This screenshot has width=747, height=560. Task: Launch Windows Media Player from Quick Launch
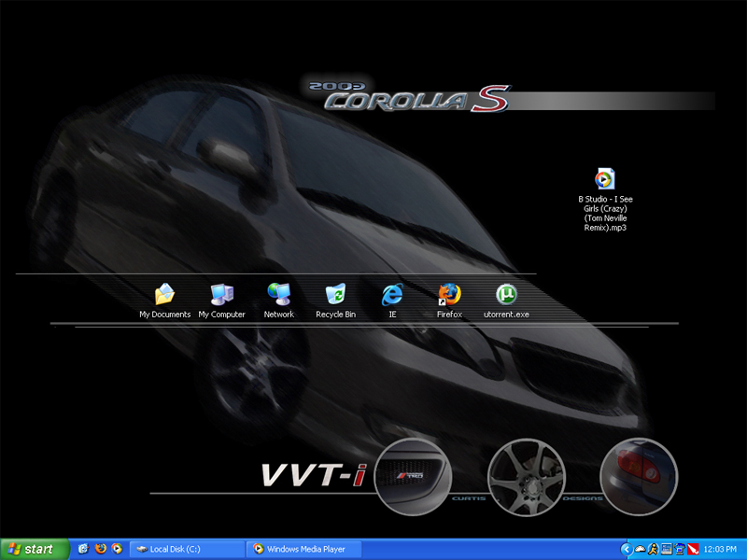click(117, 549)
